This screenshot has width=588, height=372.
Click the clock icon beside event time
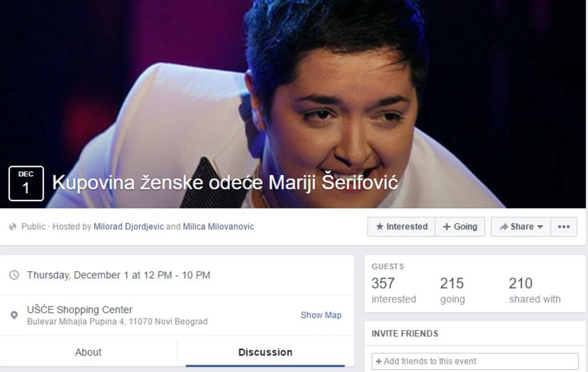click(14, 275)
